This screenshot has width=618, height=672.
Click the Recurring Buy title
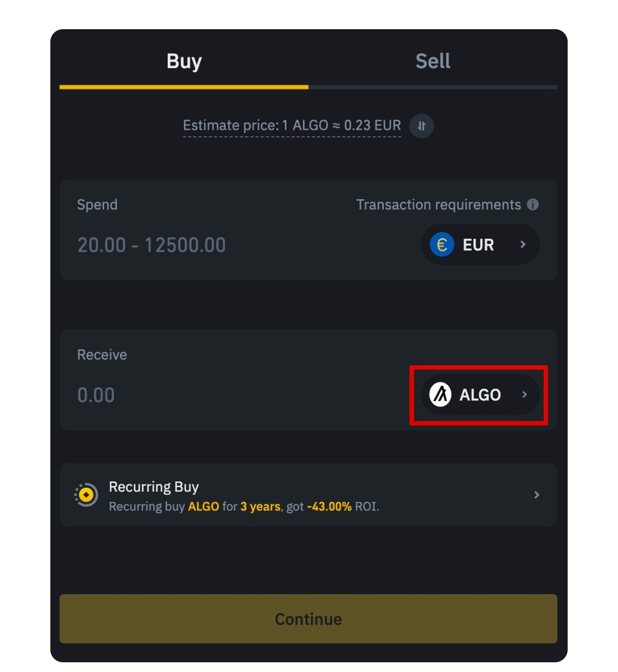[154, 487]
